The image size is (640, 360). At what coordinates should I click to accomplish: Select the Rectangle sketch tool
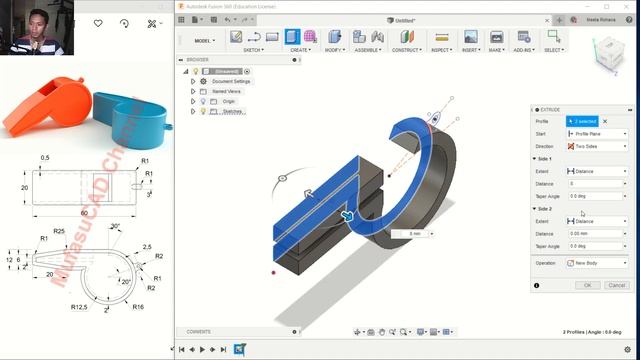coord(272,37)
